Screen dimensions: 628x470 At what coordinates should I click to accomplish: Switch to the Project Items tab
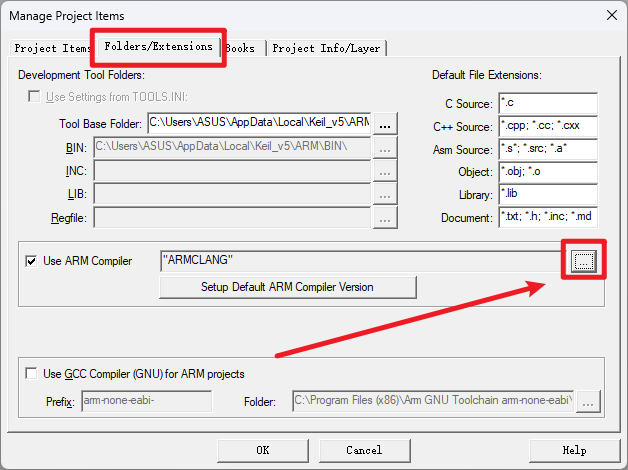(x=52, y=48)
